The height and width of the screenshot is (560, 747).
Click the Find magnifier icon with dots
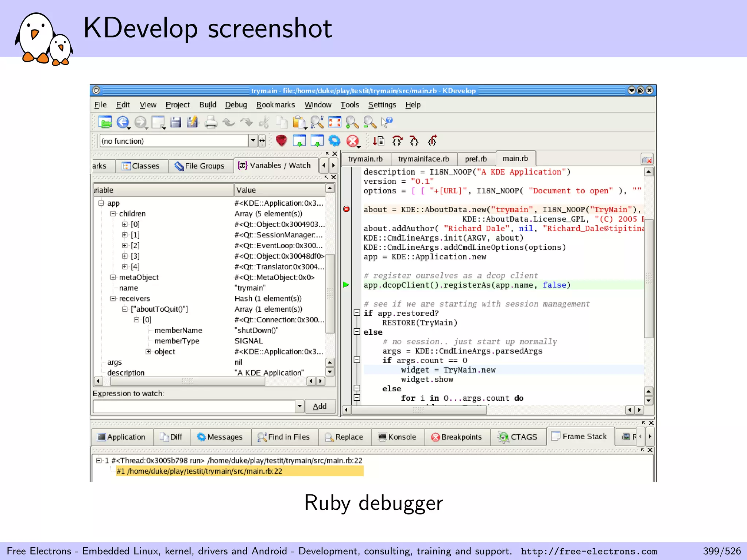pos(317,122)
